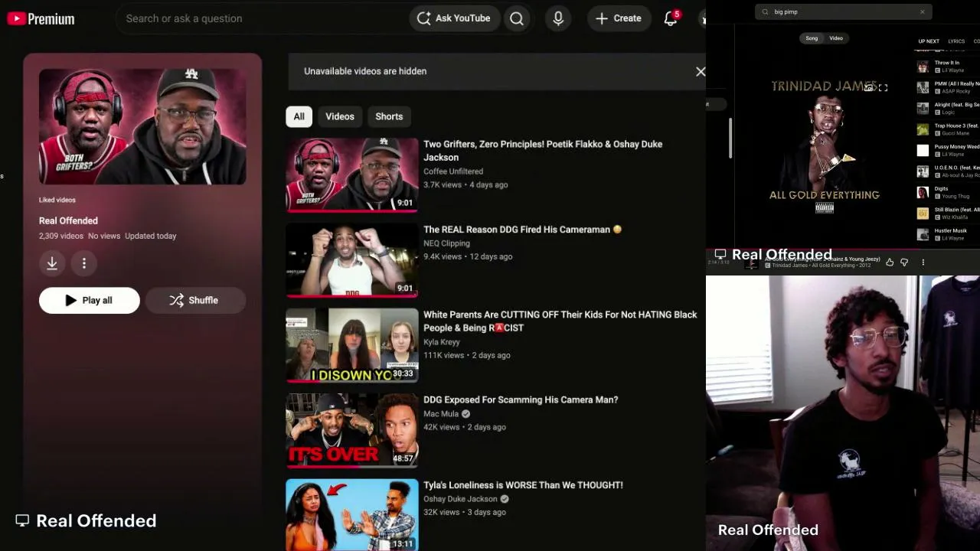The image size is (980, 551).
Task: Click the YouTube Music sidebar scrollbar
Action: (730, 138)
